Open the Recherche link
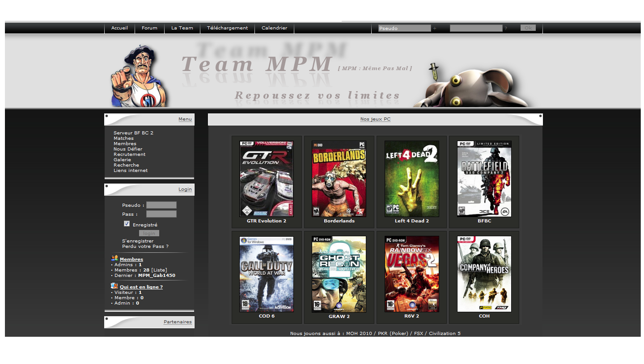The image size is (644, 364). pyautogui.click(x=126, y=165)
